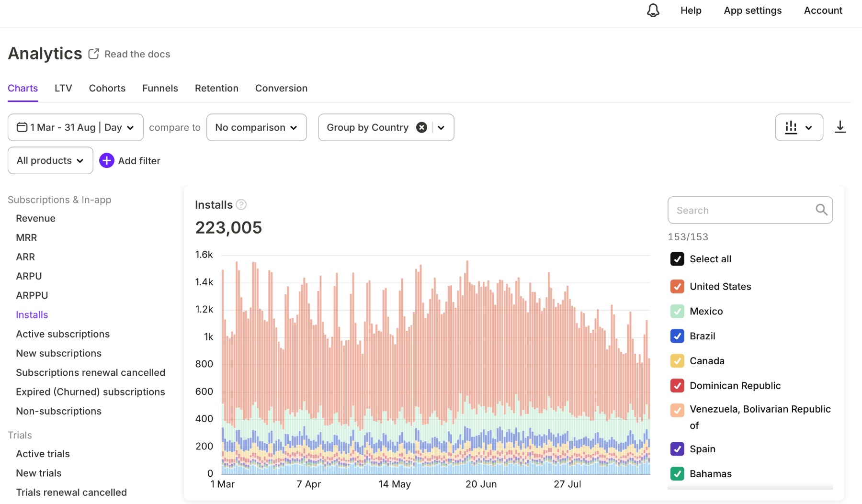
Task: Toggle the Bahamas country checkbox
Action: 677,474
